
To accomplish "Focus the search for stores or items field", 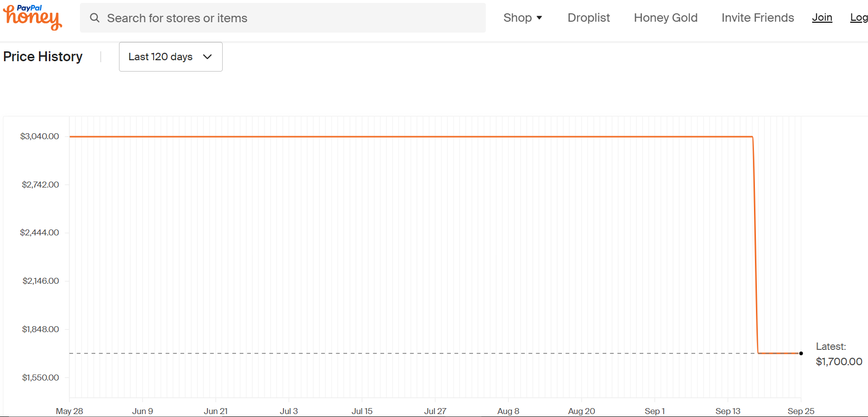I will (283, 18).
